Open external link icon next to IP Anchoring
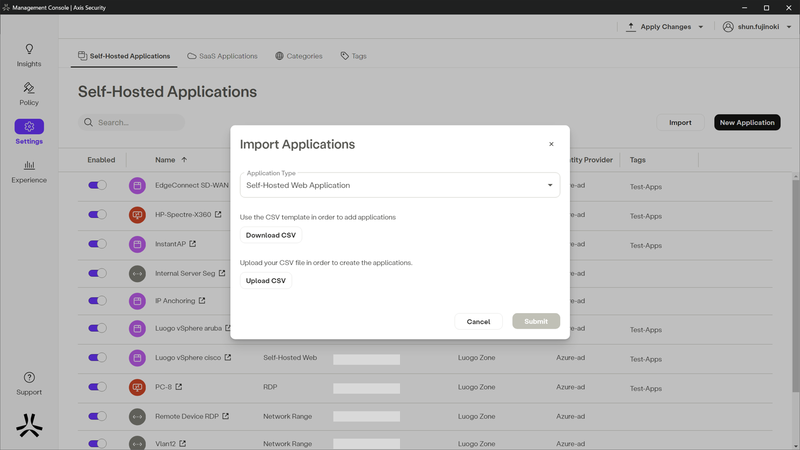The height and width of the screenshot is (450, 800). (202, 301)
